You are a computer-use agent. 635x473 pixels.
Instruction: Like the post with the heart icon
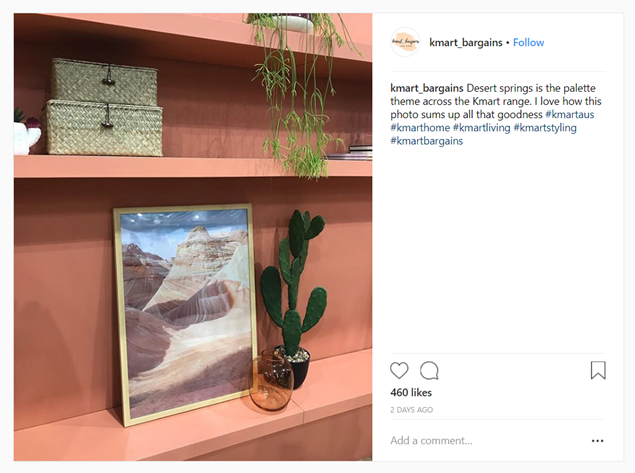point(399,371)
